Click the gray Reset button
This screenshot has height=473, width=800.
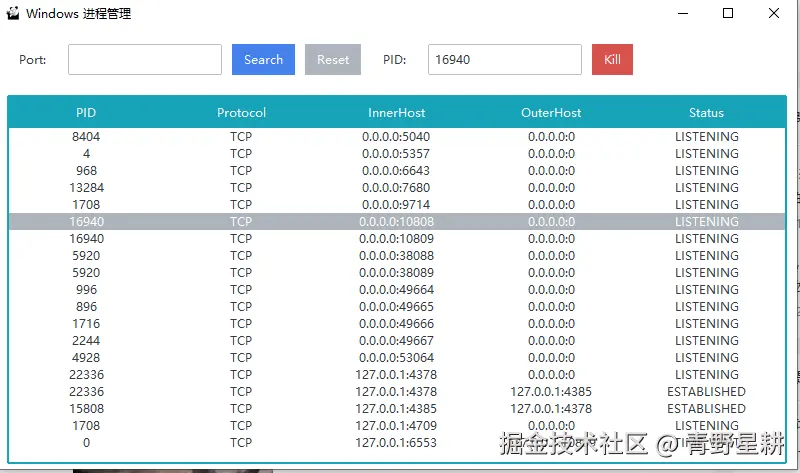pyautogui.click(x=333, y=60)
